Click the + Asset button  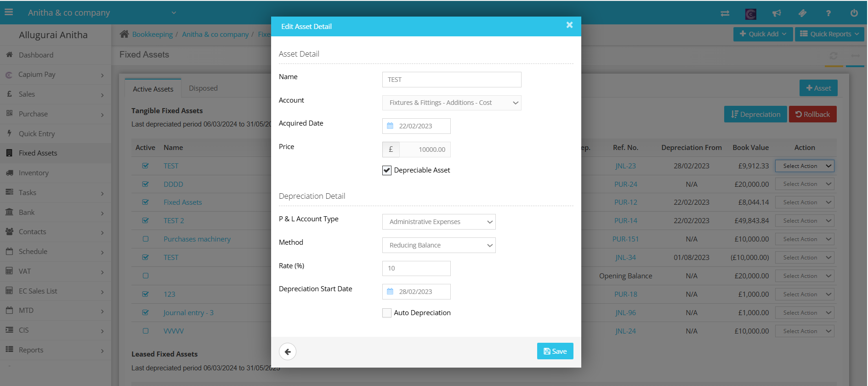(818, 88)
